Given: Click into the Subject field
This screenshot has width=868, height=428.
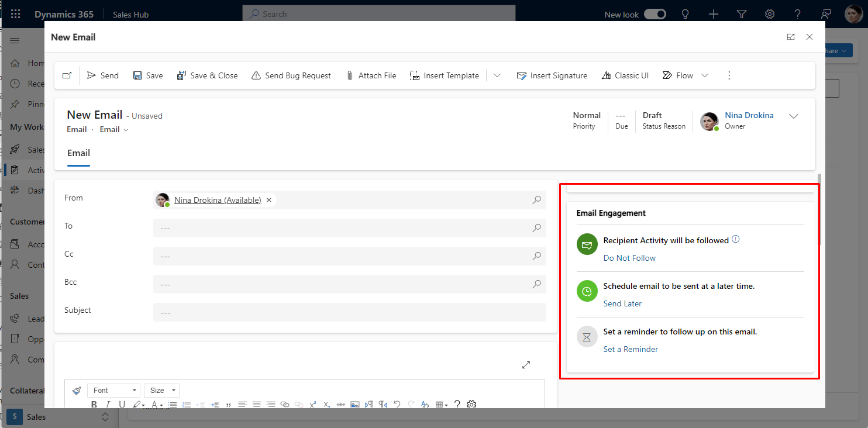Looking at the screenshot, I should (350, 312).
